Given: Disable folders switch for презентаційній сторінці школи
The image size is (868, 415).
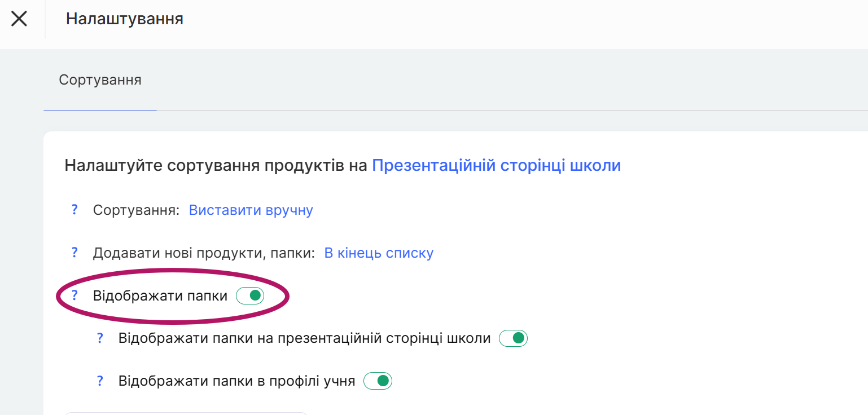Looking at the screenshot, I should pyautogui.click(x=514, y=338).
